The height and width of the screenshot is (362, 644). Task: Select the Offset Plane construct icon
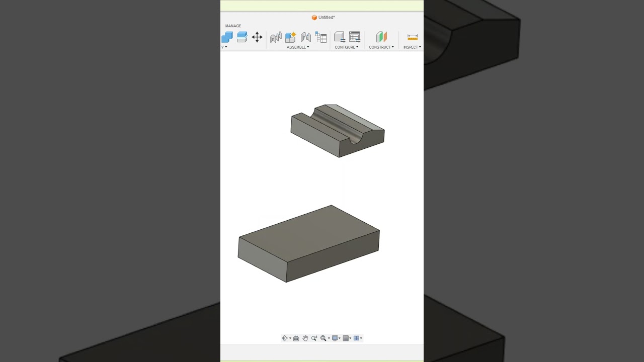coord(381,37)
